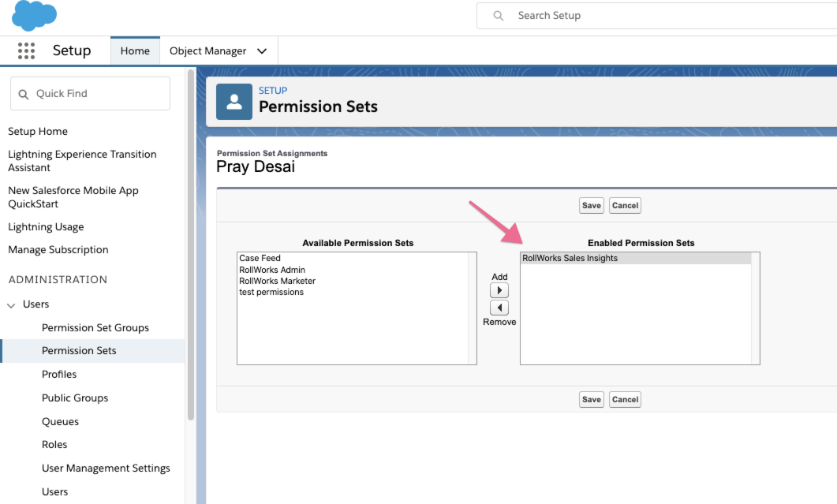Select the Users tree heading

pyautogui.click(x=35, y=304)
